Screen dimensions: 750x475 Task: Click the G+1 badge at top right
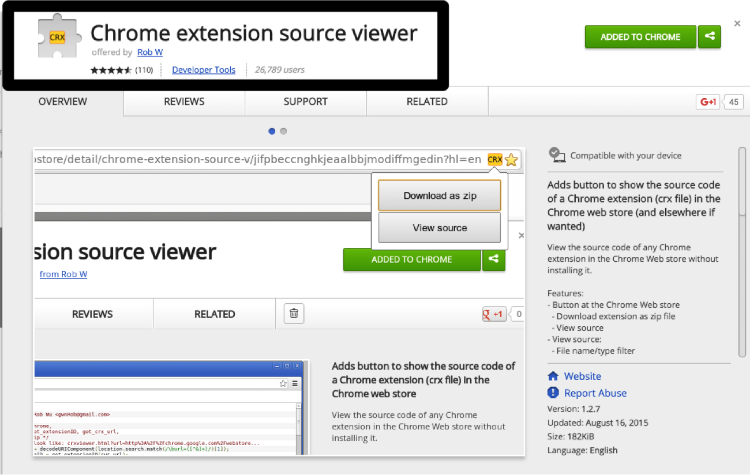coord(709,102)
